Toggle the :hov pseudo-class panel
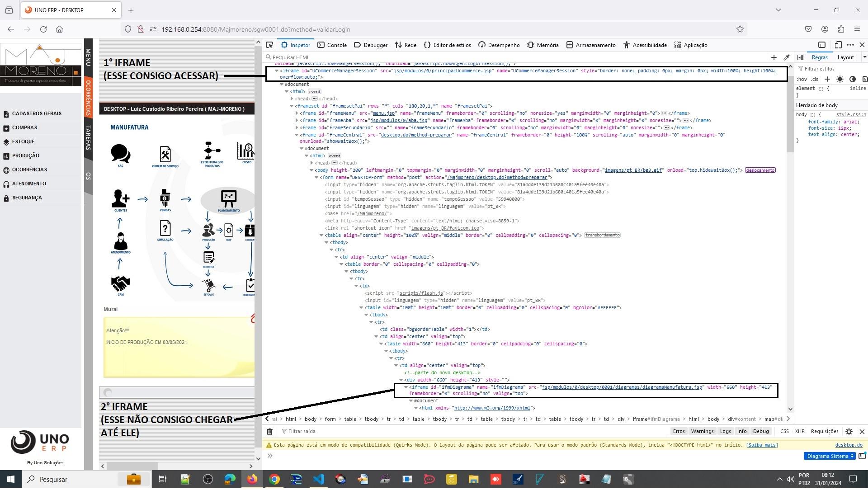868x490 pixels. (802, 79)
